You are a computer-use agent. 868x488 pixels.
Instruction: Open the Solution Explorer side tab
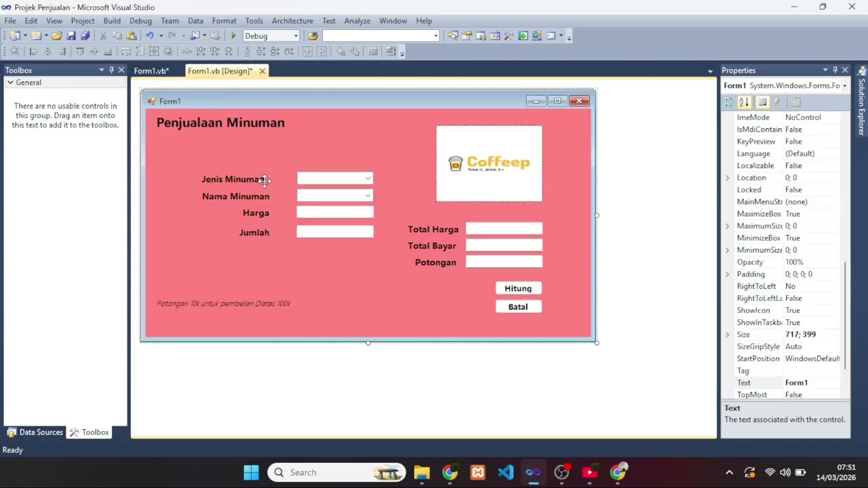point(862,100)
